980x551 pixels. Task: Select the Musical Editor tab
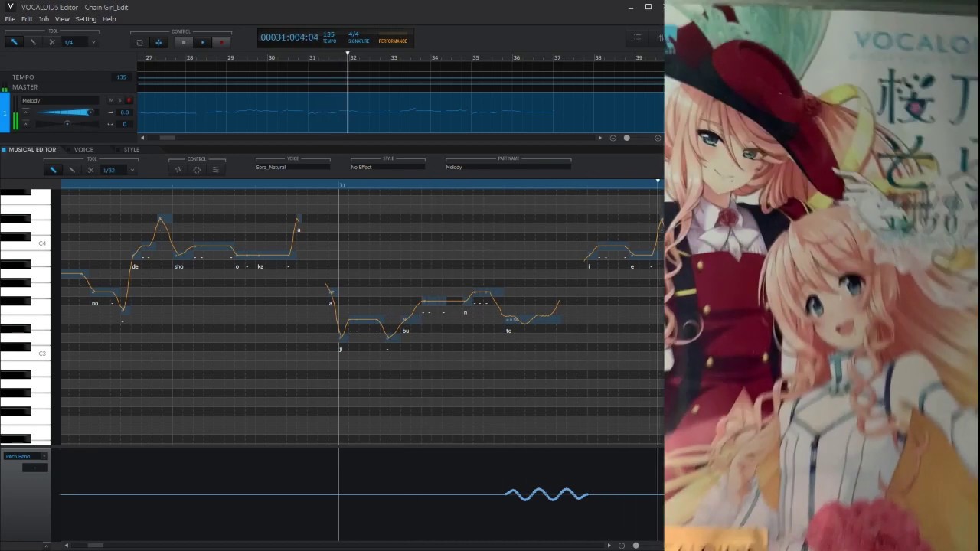pyautogui.click(x=32, y=149)
